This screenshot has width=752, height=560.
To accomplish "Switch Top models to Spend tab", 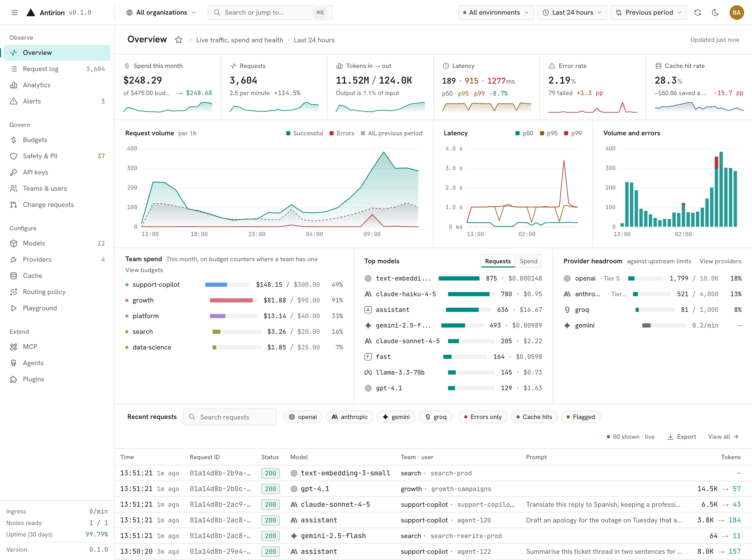I will [x=528, y=261].
